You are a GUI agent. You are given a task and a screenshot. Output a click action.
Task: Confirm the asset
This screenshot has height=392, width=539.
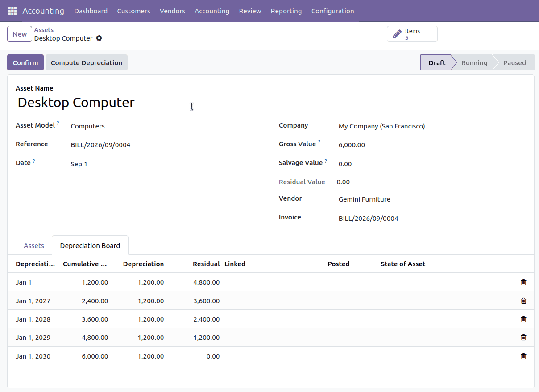(25, 63)
